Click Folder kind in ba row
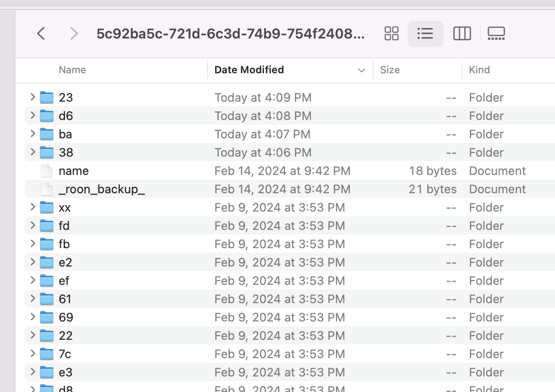 click(486, 134)
